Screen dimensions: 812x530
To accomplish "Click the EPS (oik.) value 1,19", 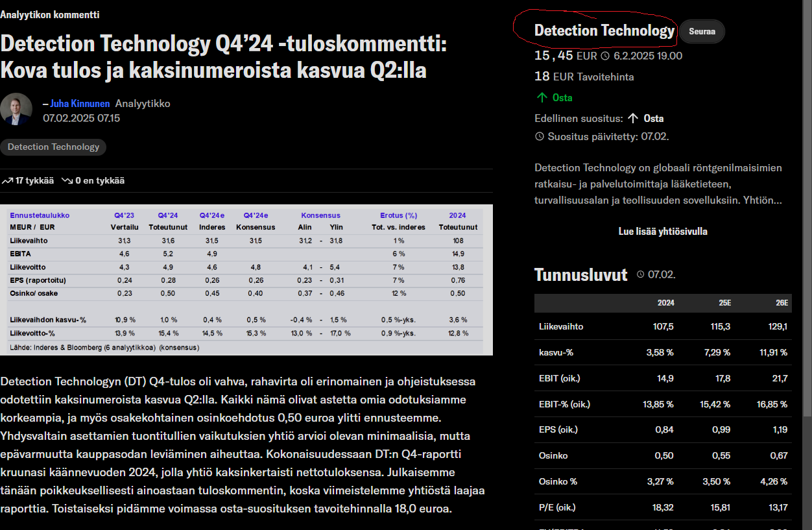I will [x=780, y=429].
